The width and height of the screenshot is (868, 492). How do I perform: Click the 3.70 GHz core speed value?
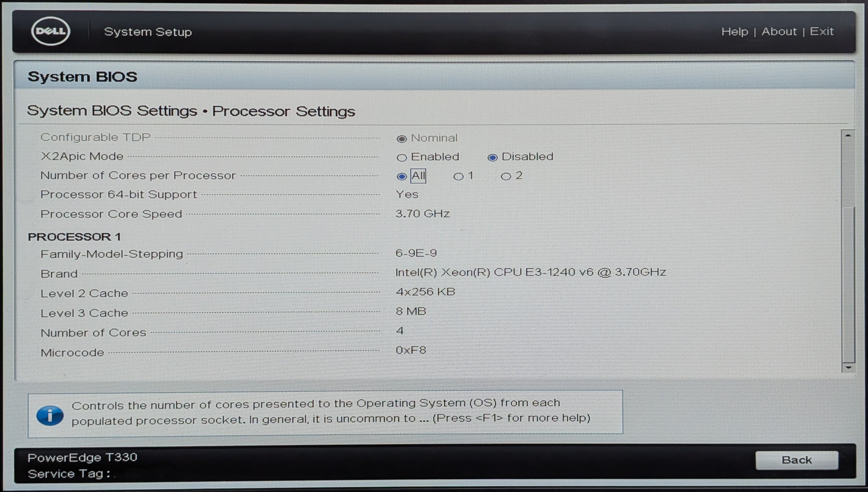[x=422, y=214]
